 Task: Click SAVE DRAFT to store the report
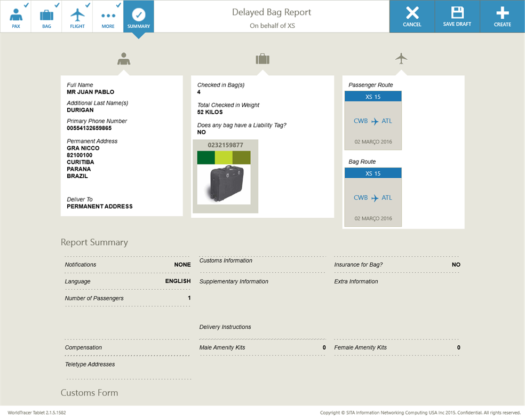pyautogui.click(x=457, y=16)
